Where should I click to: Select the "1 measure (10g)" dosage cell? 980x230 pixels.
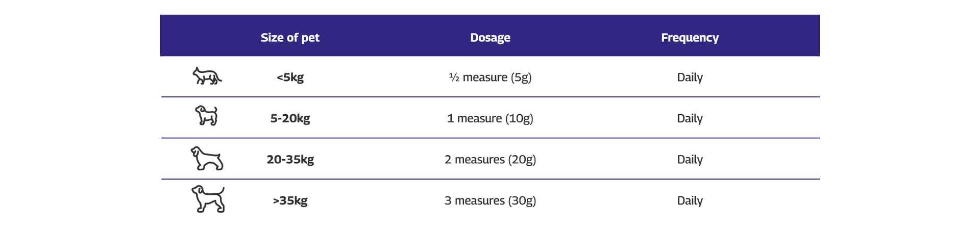(x=490, y=118)
